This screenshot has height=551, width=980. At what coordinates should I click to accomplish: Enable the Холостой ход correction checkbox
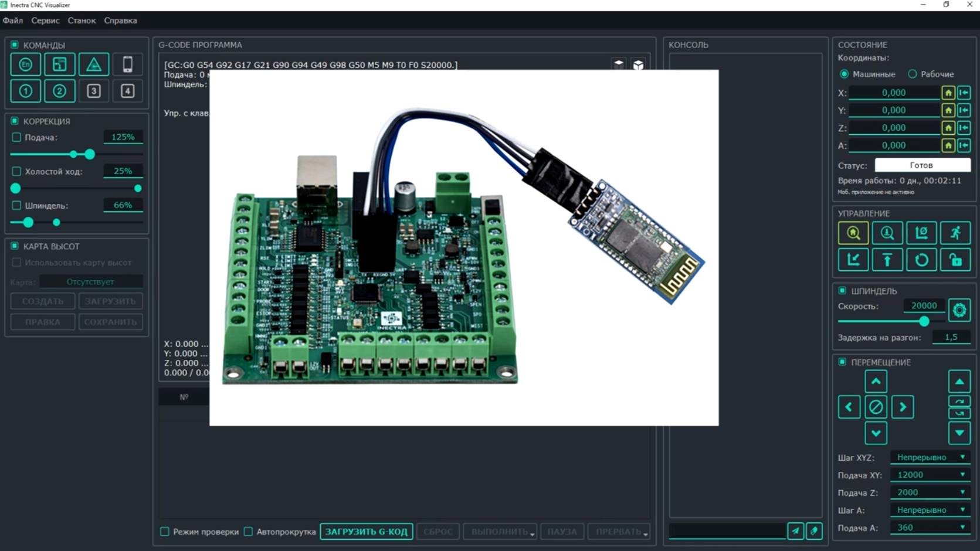click(16, 171)
